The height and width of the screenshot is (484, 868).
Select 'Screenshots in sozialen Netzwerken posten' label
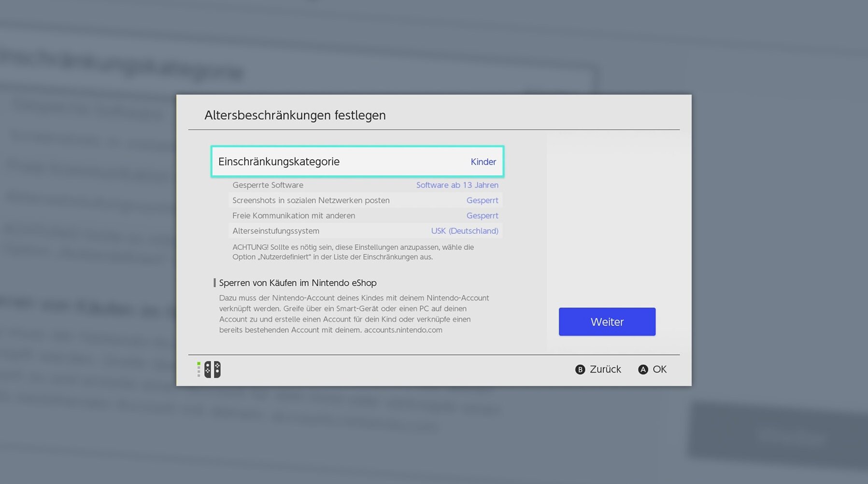[x=311, y=200]
